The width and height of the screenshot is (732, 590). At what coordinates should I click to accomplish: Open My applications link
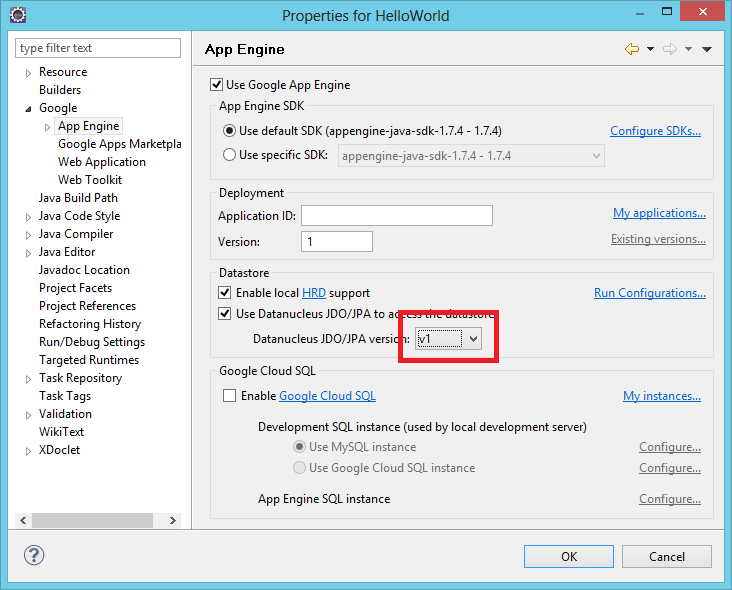click(x=659, y=213)
